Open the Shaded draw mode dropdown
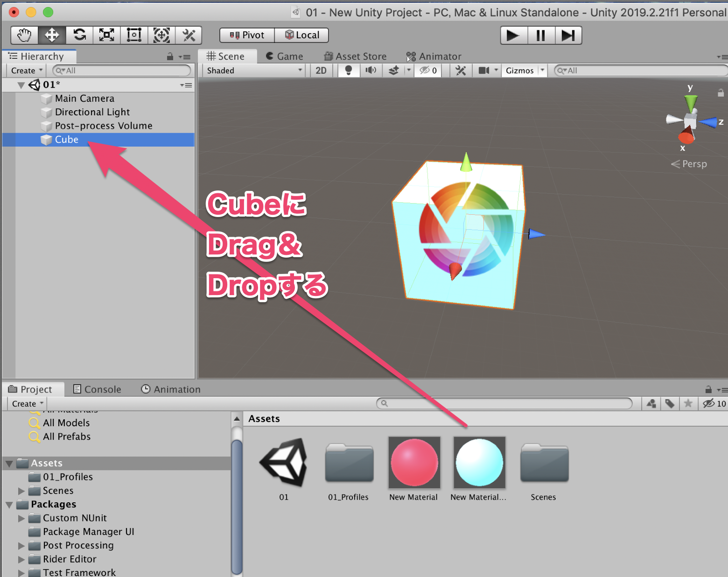The height and width of the screenshot is (577, 728). click(x=254, y=70)
